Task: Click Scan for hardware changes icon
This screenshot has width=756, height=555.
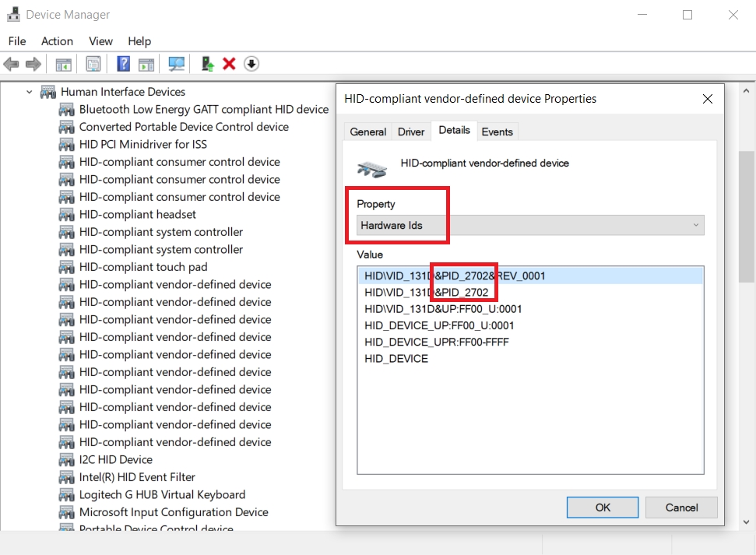Action: (x=177, y=64)
